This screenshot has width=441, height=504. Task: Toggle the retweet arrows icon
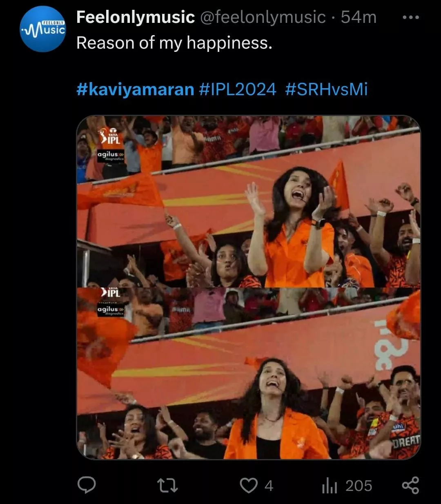coord(167,486)
